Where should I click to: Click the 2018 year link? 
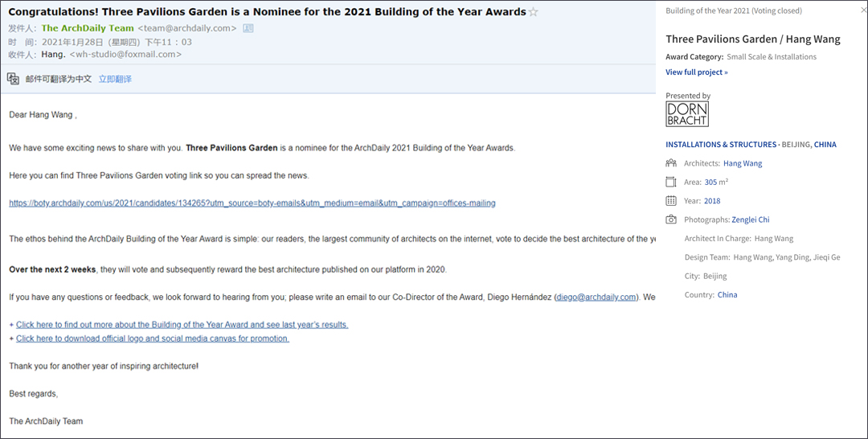[712, 201]
